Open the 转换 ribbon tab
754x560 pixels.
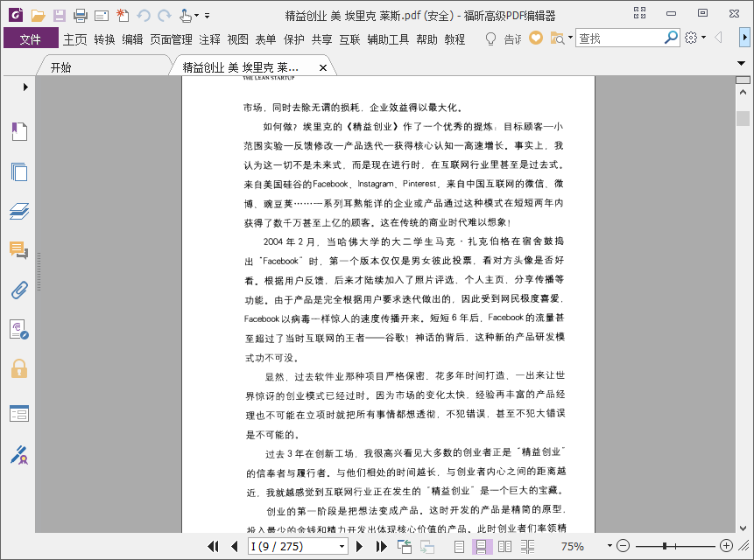(x=105, y=39)
